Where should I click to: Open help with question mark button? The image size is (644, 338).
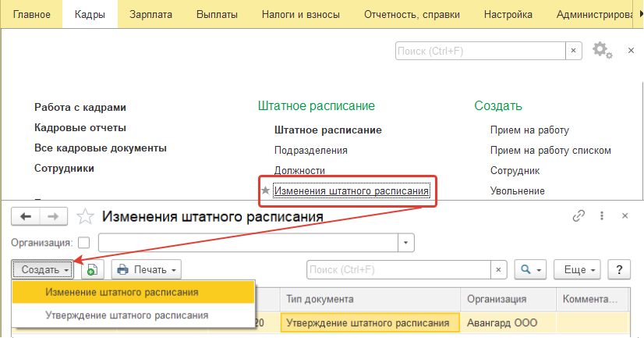tap(619, 270)
